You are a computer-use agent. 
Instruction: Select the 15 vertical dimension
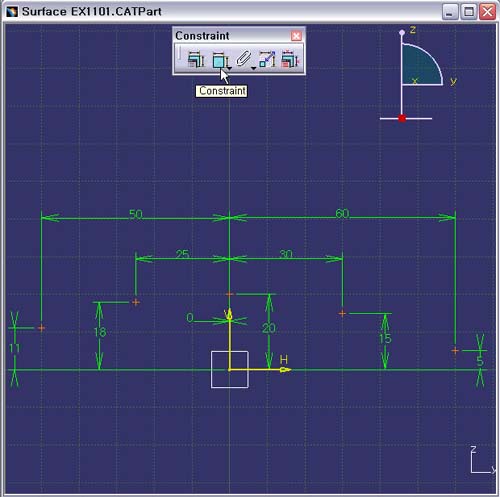pyautogui.click(x=385, y=339)
